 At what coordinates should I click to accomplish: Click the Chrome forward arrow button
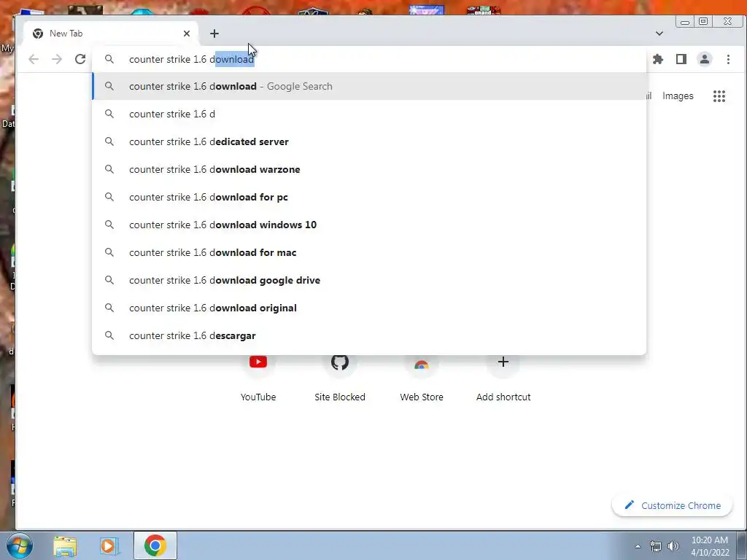tap(57, 59)
